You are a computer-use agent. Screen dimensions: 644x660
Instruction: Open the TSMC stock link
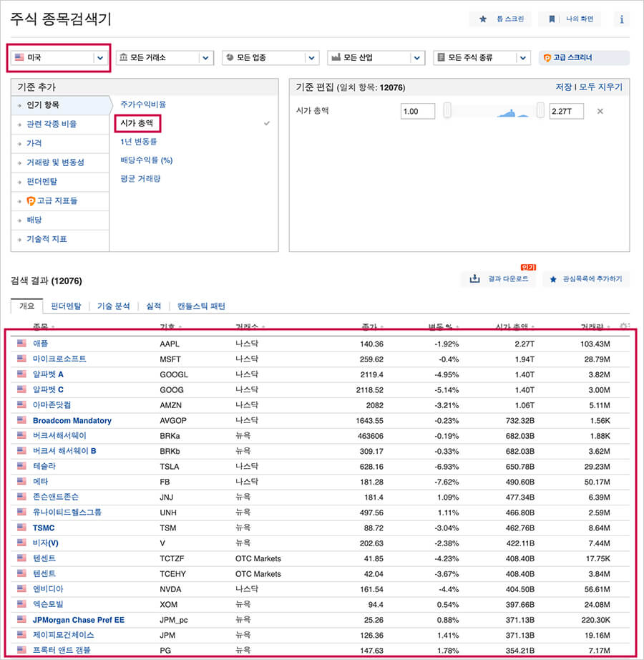[x=44, y=528]
